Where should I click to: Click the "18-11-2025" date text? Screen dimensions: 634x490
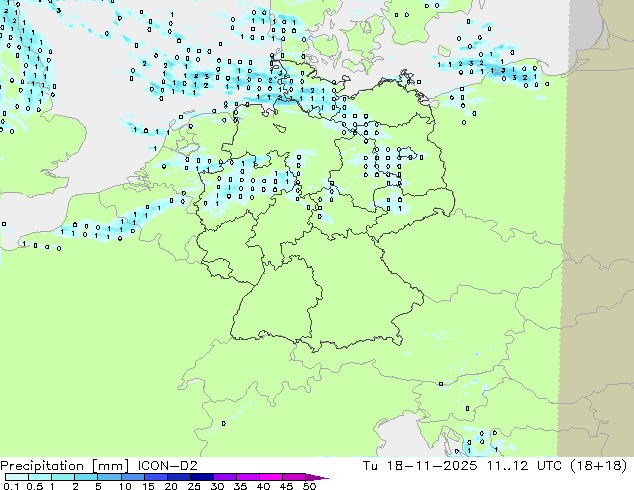pos(432,466)
